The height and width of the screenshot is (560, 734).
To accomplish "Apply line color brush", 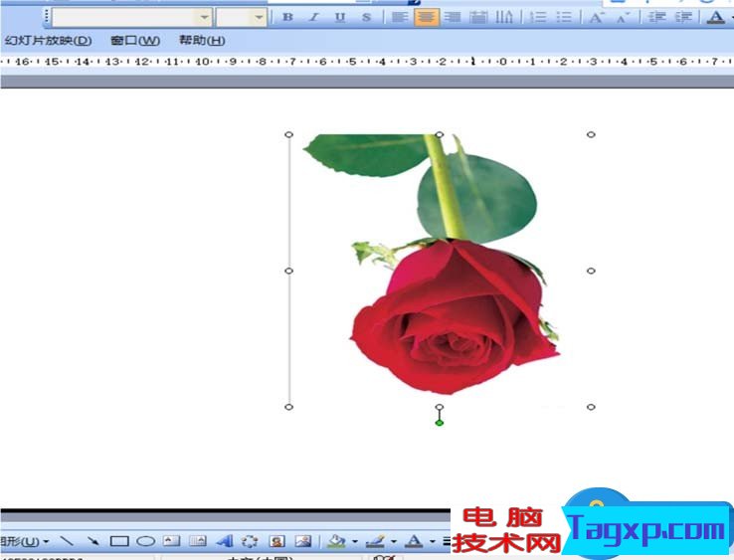I will tap(375, 542).
